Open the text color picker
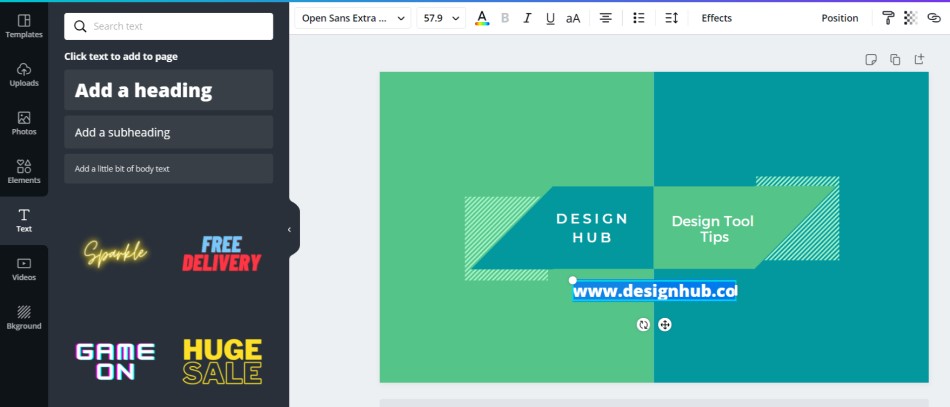This screenshot has width=950, height=407. coord(482,18)
